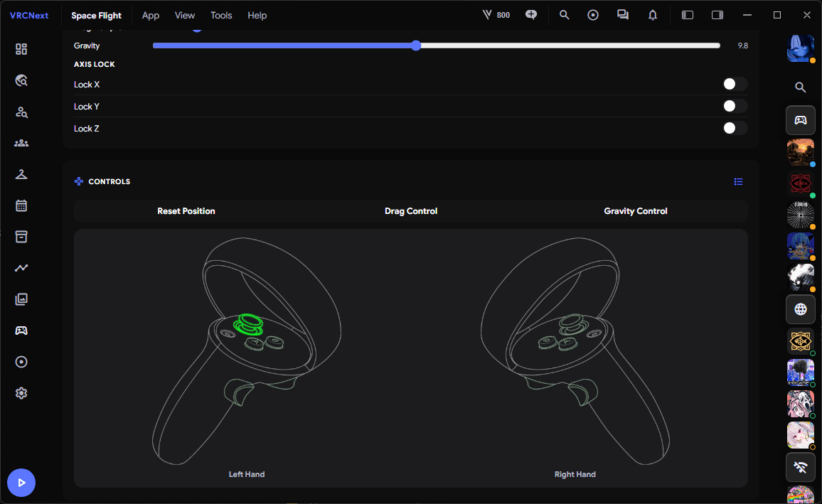Open the notifications bell icon
822x504 pixels.
tap(653, 15)
